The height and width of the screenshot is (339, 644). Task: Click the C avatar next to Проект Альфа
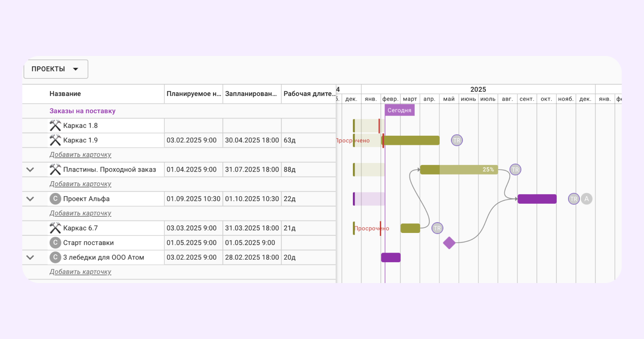point(55,199)
